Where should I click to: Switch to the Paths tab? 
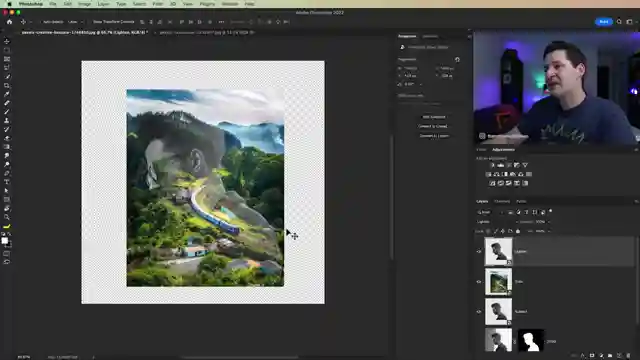(521, 202)
